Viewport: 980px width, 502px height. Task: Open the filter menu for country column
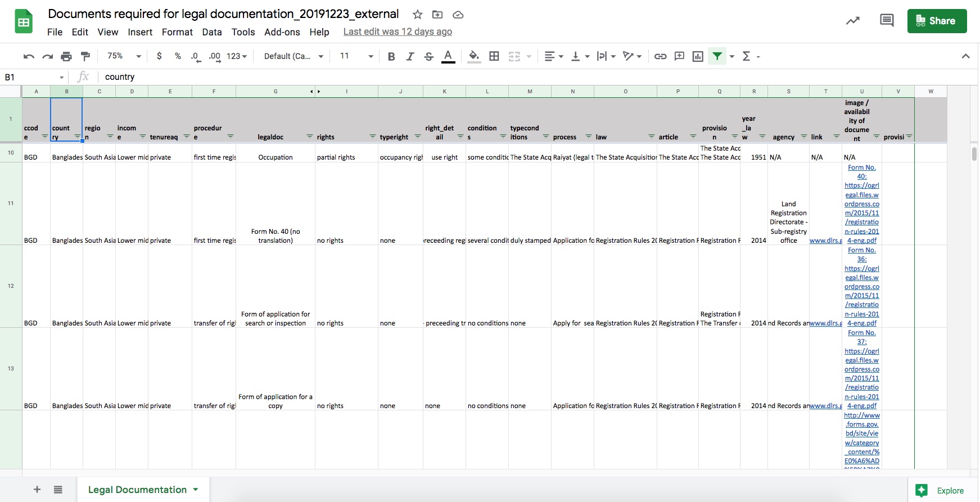pyautogui.click(x=77, y=137)
